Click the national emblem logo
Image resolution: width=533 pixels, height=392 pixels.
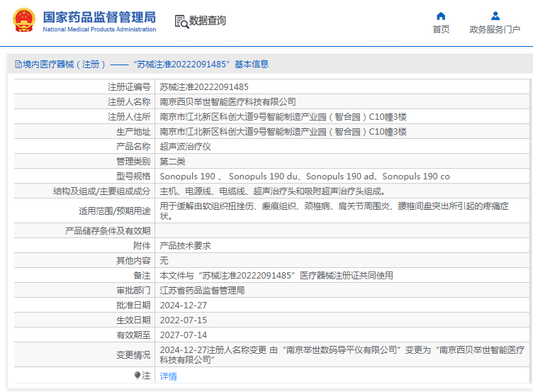pos(24,21)
